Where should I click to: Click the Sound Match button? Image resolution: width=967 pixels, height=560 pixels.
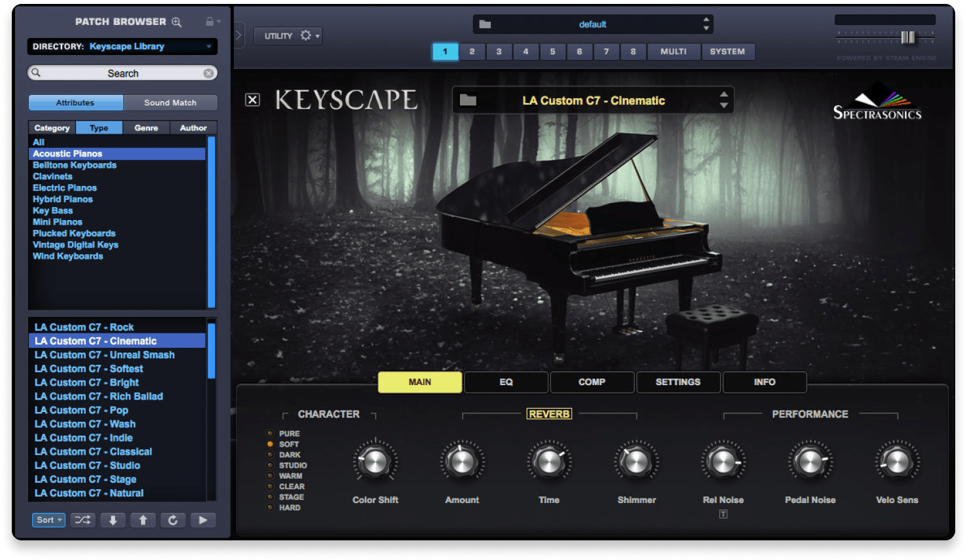tap(170, 102)
